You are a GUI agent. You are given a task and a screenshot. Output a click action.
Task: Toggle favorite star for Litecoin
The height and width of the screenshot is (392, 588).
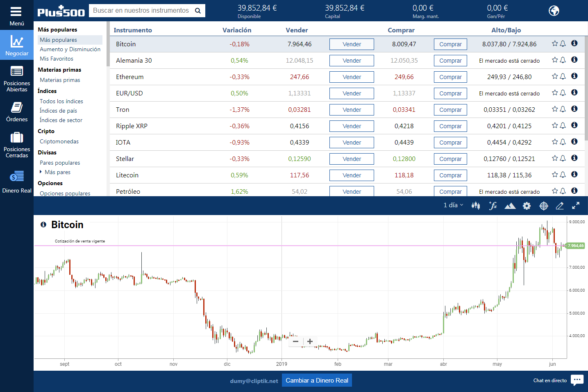coord(555,174)
